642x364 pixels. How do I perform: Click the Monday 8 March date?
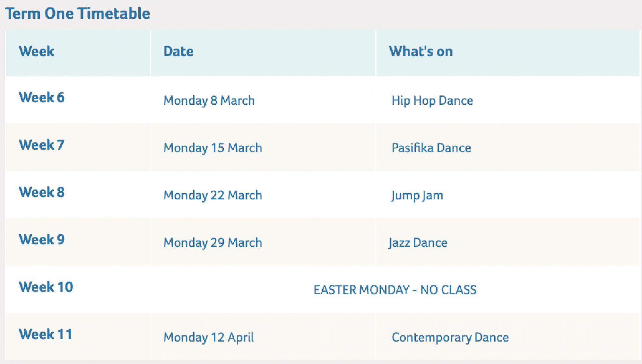click(209, 100)
